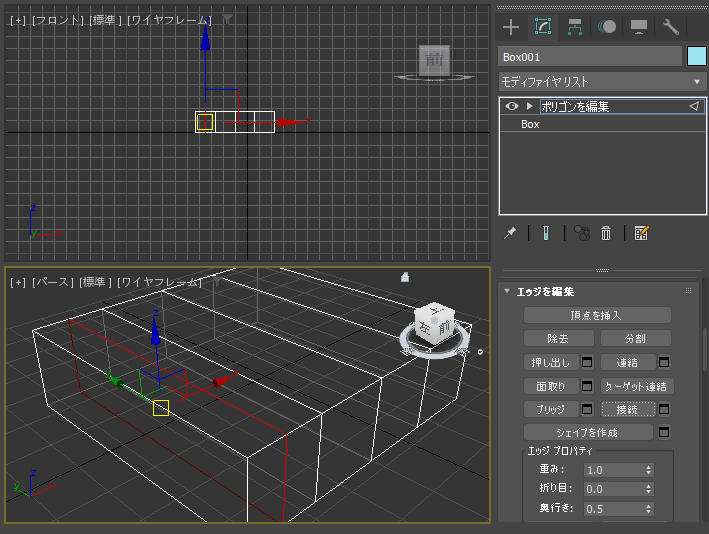
Task: Toggle eye visibility of ポリゴンを編集 modifier
Action: coord(511,106)
